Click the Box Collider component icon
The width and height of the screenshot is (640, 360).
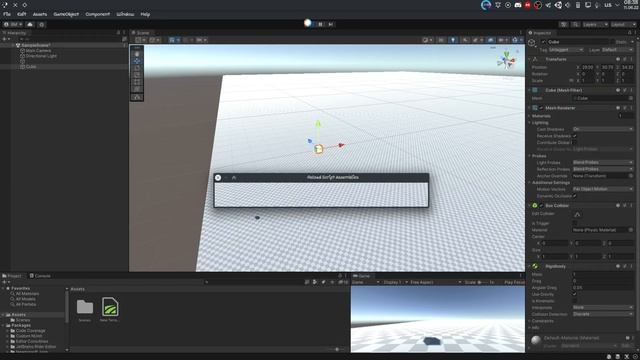tap(535, 206)
